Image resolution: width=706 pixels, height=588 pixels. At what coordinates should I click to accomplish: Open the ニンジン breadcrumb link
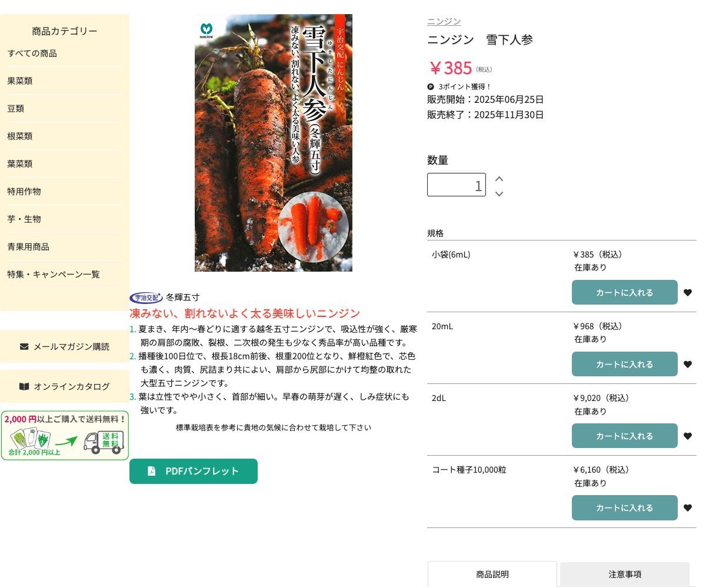coord(444,21)
